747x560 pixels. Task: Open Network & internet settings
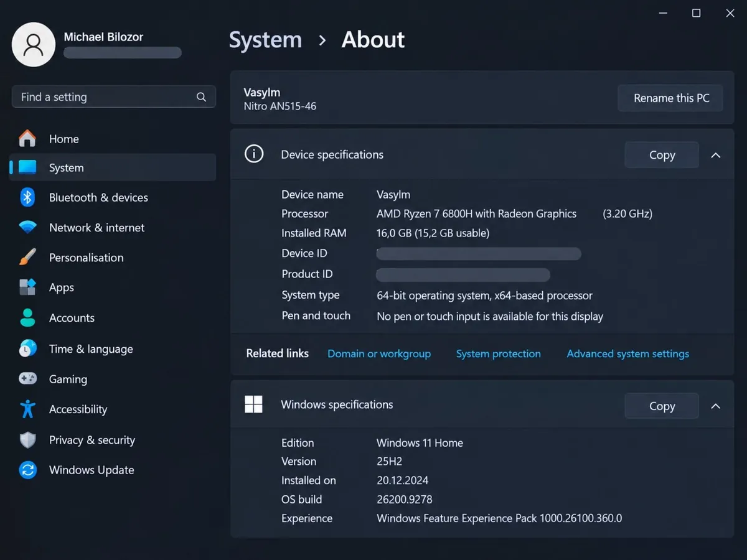click(x=113, y=227)
